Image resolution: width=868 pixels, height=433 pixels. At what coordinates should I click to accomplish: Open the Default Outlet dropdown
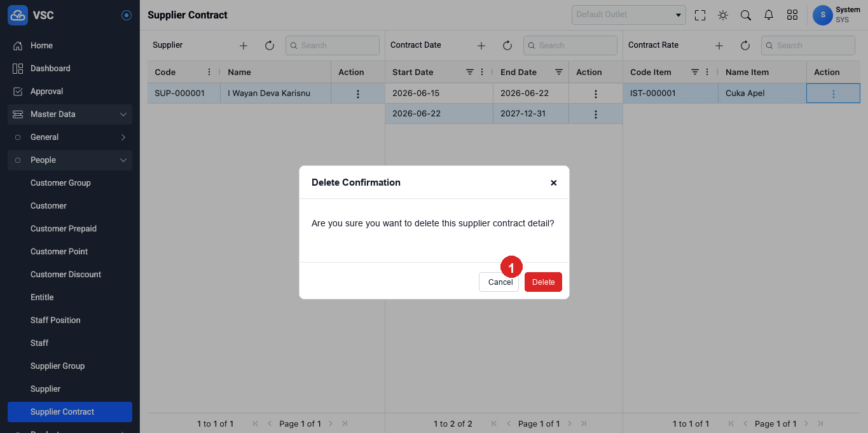pyautogui.click(x=629, y=15)
